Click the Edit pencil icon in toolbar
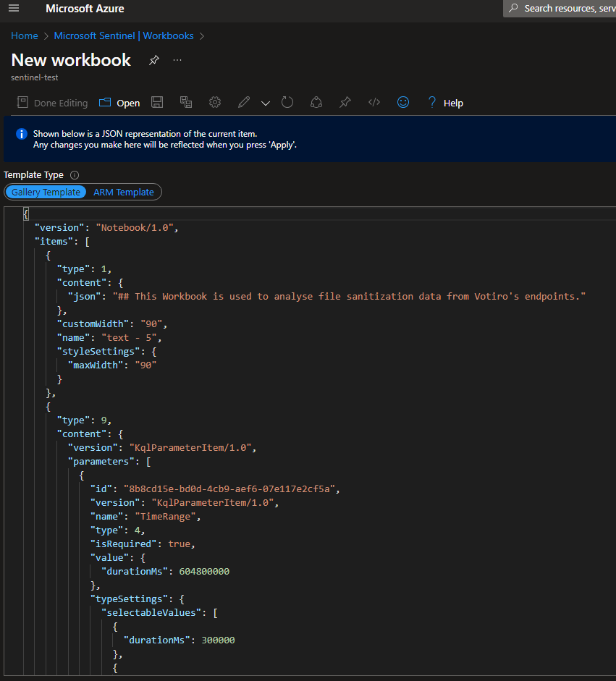The height and width of the screenshot is (681, 616). pos(244,103)
